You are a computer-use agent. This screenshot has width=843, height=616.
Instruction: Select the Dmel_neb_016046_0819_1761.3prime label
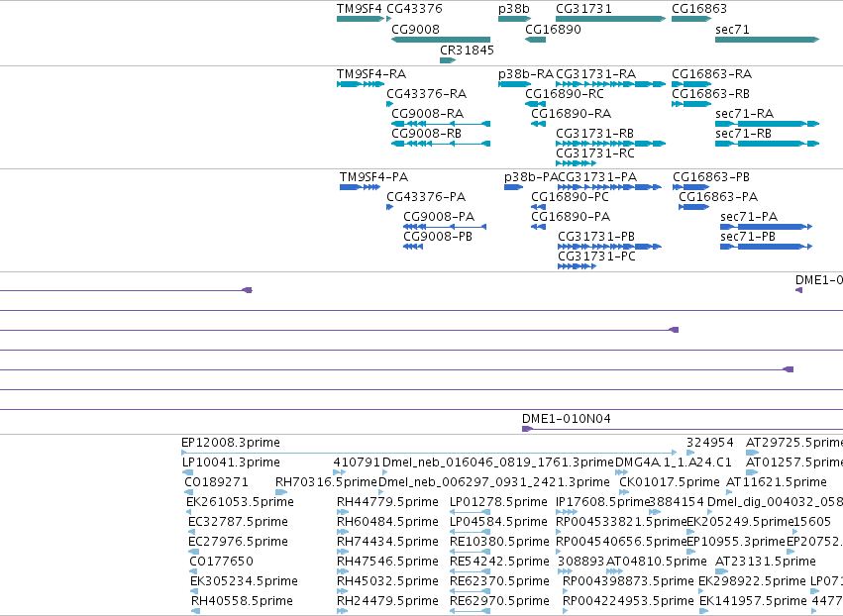click(x=498, y=462)
